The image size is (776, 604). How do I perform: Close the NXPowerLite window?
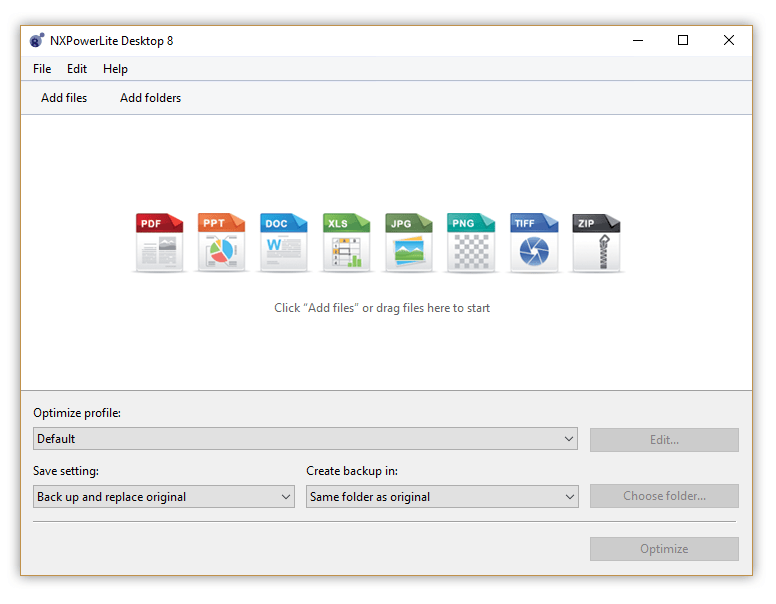coord(728,40)
